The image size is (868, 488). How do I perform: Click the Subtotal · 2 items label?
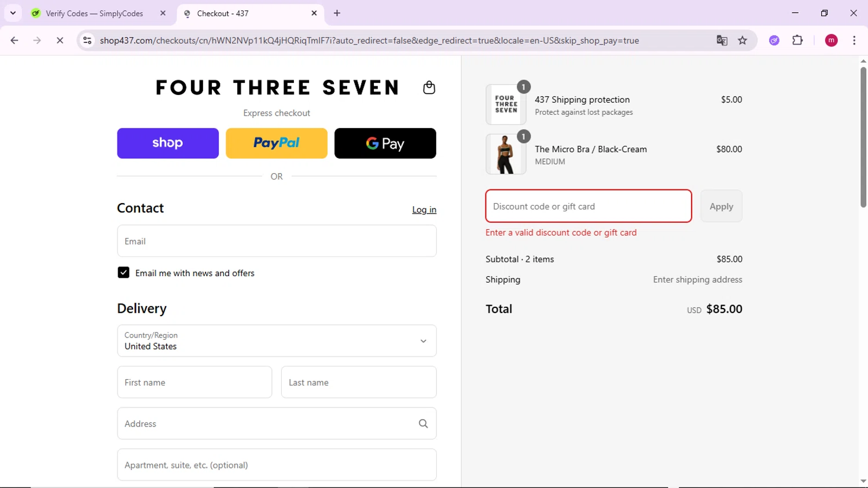520,259
